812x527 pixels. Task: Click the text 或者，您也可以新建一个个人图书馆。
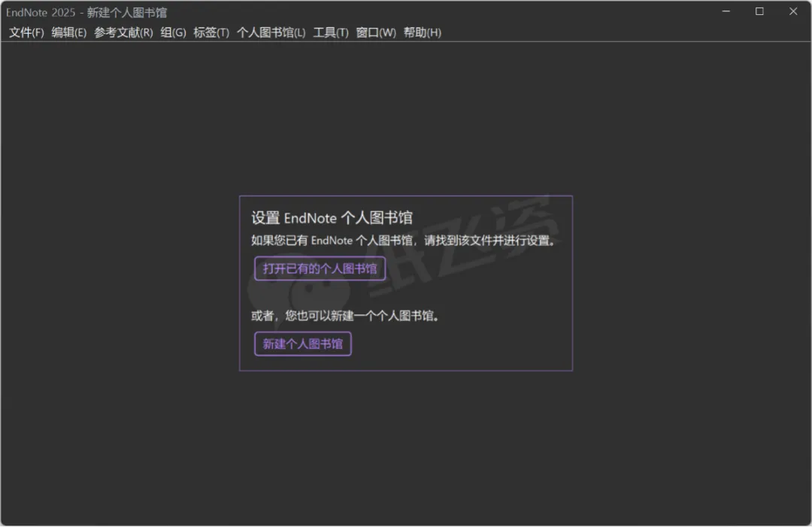(x=347, y=316)
